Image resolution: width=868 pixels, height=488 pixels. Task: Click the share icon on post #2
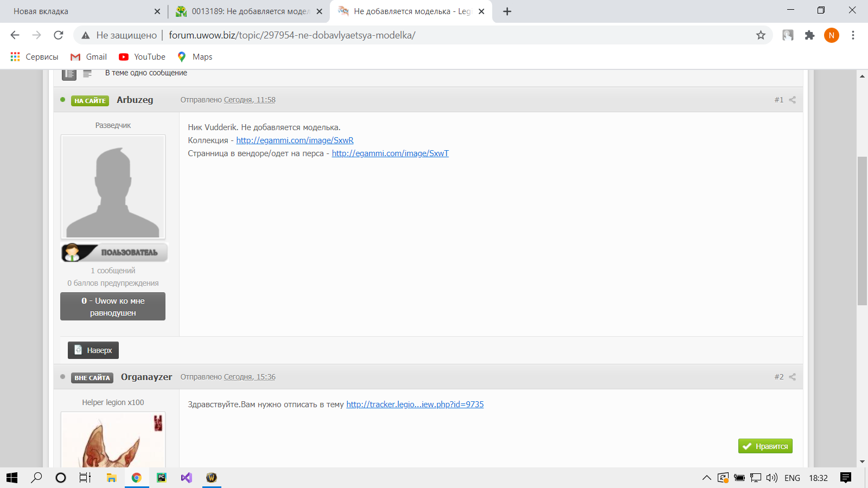[792, 377]
